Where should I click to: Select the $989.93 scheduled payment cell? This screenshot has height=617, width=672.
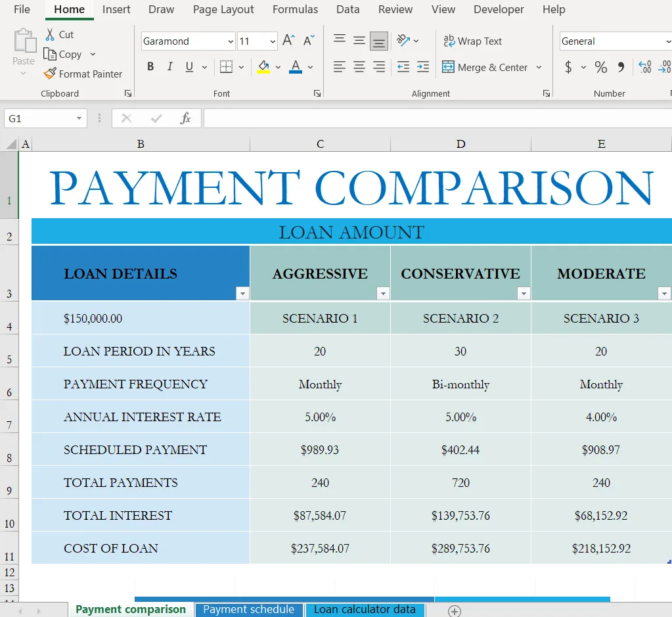[x=320, y=450]
